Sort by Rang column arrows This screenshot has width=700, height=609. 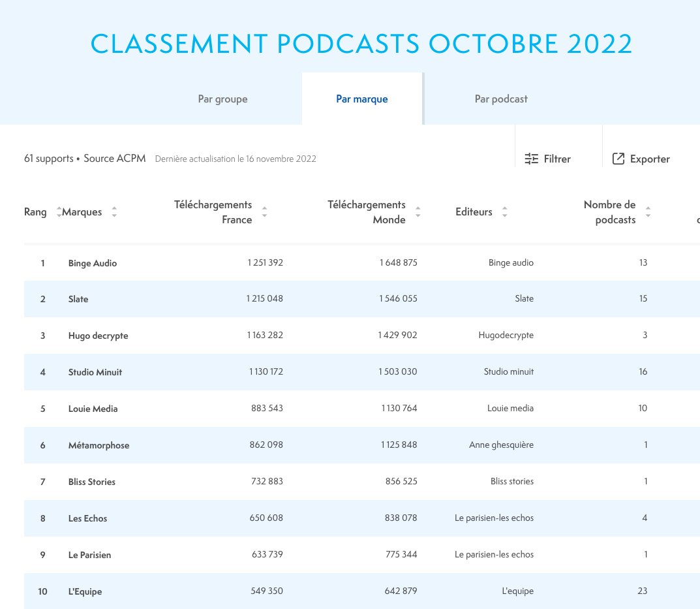pos(59,211)
